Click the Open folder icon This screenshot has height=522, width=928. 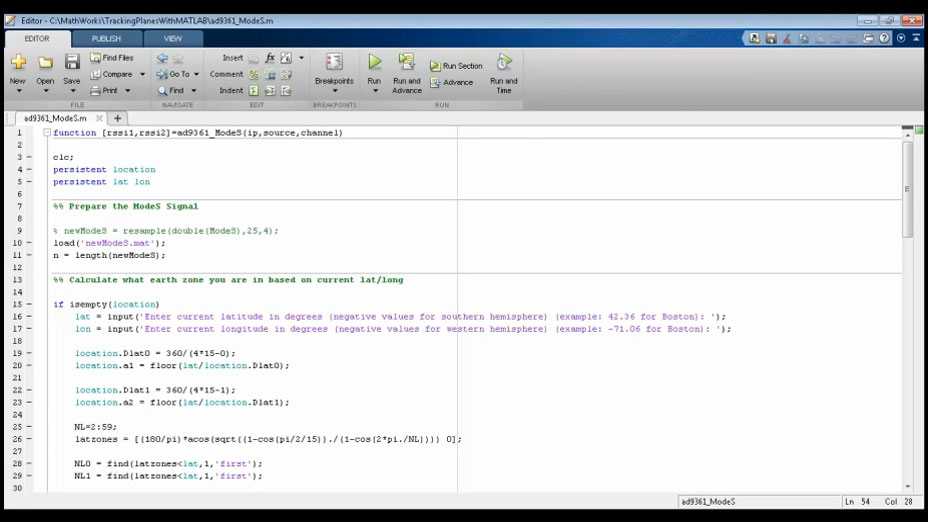46,62
